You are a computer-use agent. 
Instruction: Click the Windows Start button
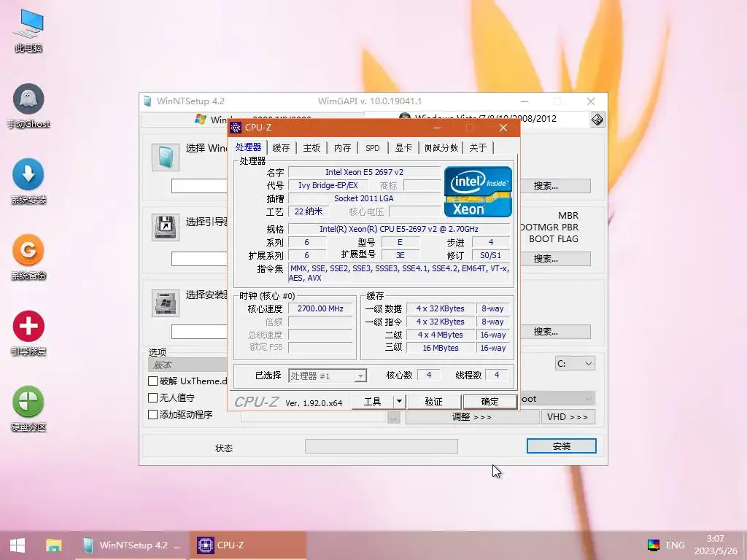18,545
